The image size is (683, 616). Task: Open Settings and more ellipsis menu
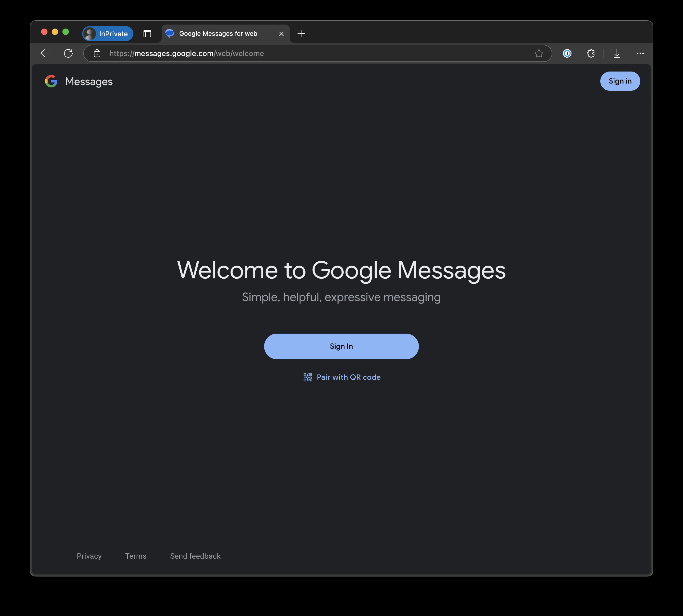[640, 53]
